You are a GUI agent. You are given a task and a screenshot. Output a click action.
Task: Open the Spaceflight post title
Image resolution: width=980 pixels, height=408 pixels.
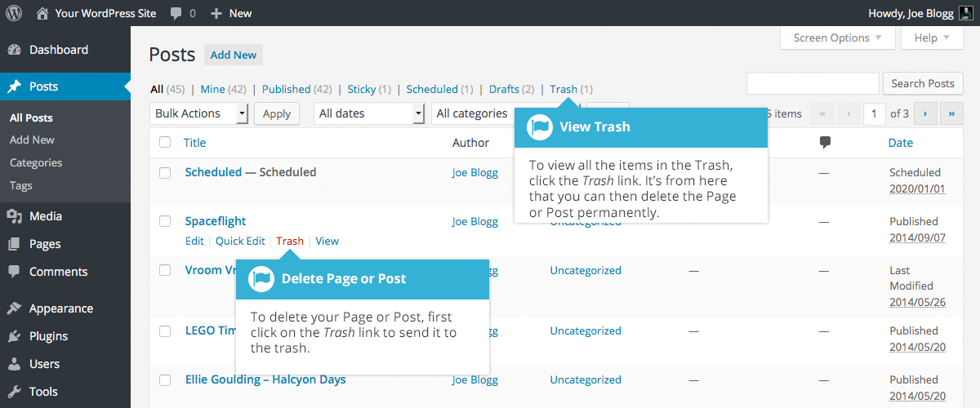pyautogui.click(x=216, y=221)
